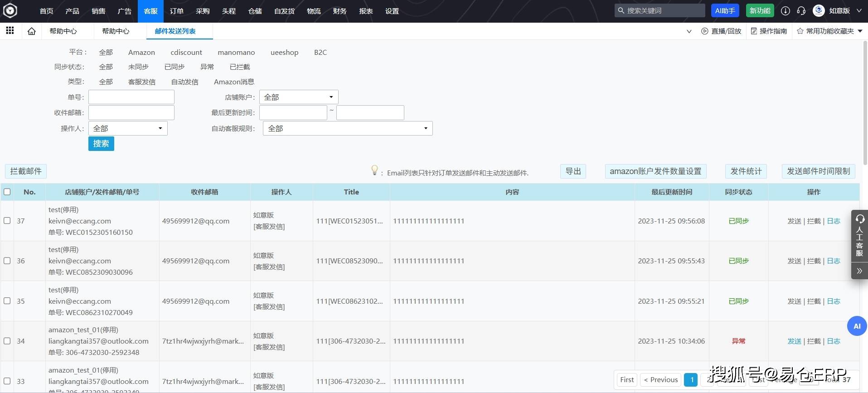Open 发件统计 statistics
The image size is (868, 393).
pyautogui.click(x=746, y=171)
